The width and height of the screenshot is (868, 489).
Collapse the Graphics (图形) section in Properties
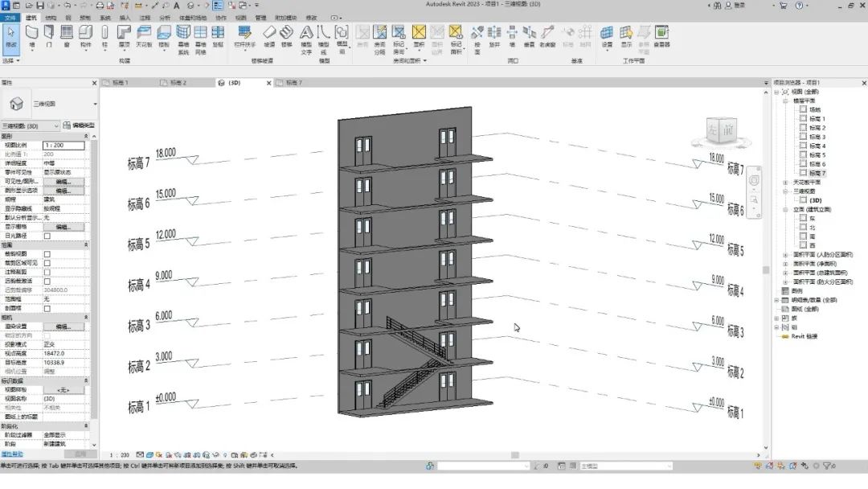click(x=86, y=136)
